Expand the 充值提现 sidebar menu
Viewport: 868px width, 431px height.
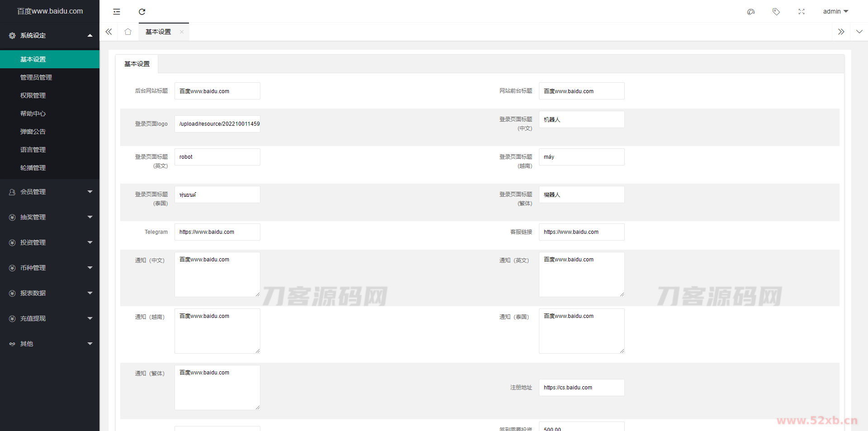pos(50,318)
